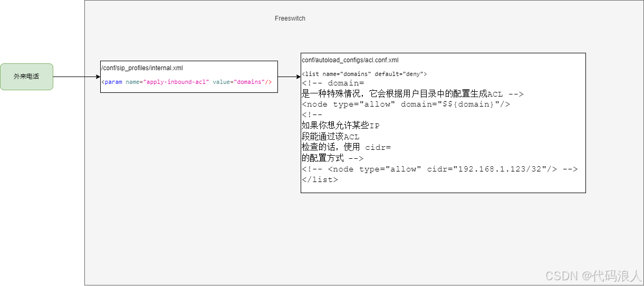Click the line 是一种特殊情况，它会根据用户目录中的配置生成ACL
The height and width of the screenshot is (286, 644).
click(412, 94)
